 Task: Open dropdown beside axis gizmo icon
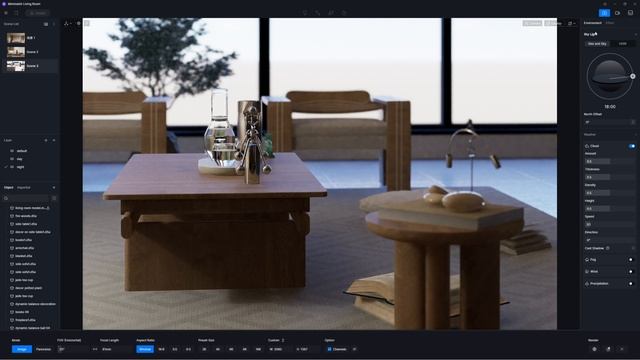coord(71,24)
